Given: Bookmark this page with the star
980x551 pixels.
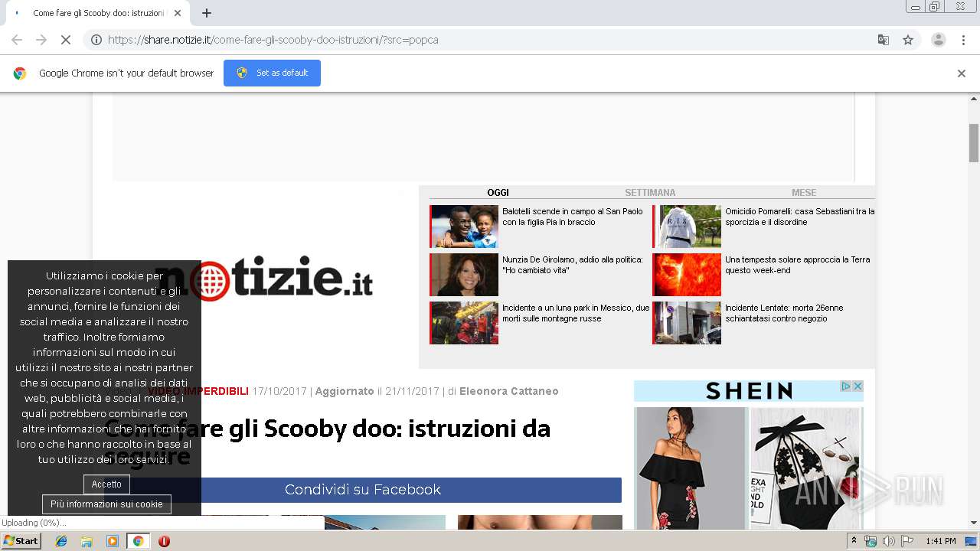Looking at the screenshot, I should (908, 40).
